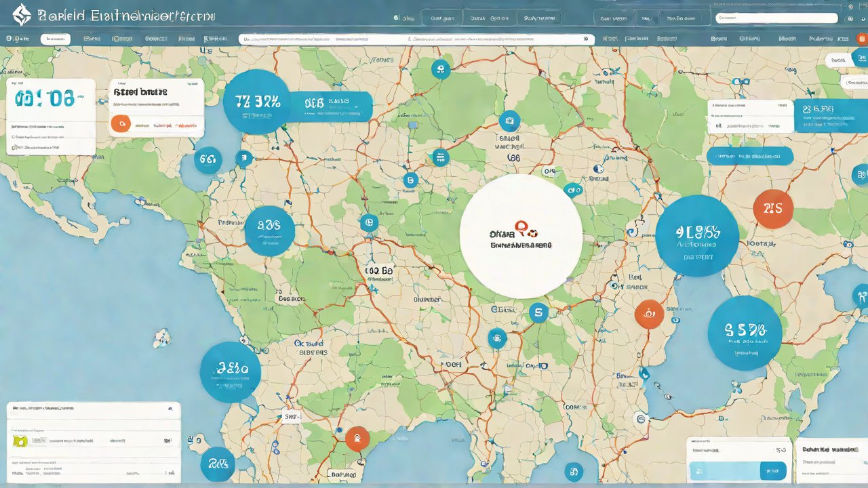Click the blue S marker below the white circle
Viewport: 868px width, 488px height.
[538, 312]
